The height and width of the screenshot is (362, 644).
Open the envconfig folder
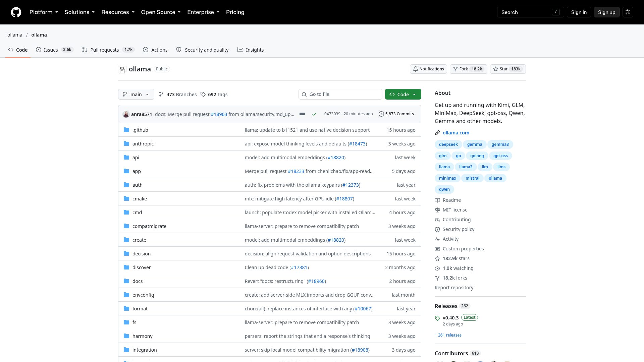tap(143, 295)
